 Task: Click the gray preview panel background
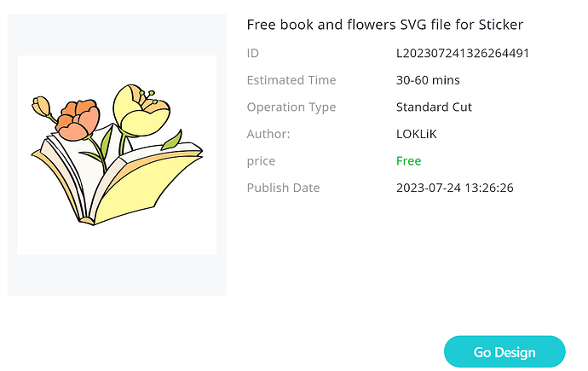117,275
